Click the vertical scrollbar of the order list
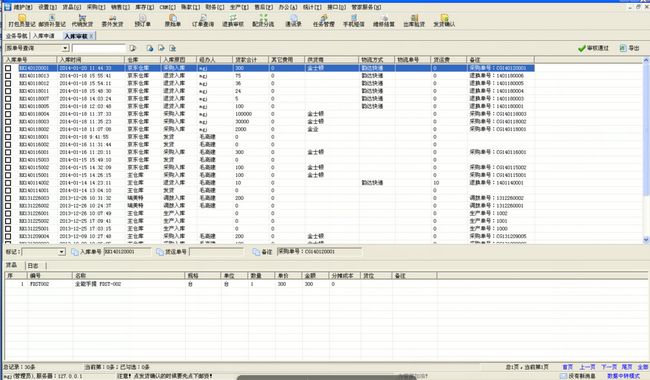This screenshot has height=380, width=650. [646, 149]
